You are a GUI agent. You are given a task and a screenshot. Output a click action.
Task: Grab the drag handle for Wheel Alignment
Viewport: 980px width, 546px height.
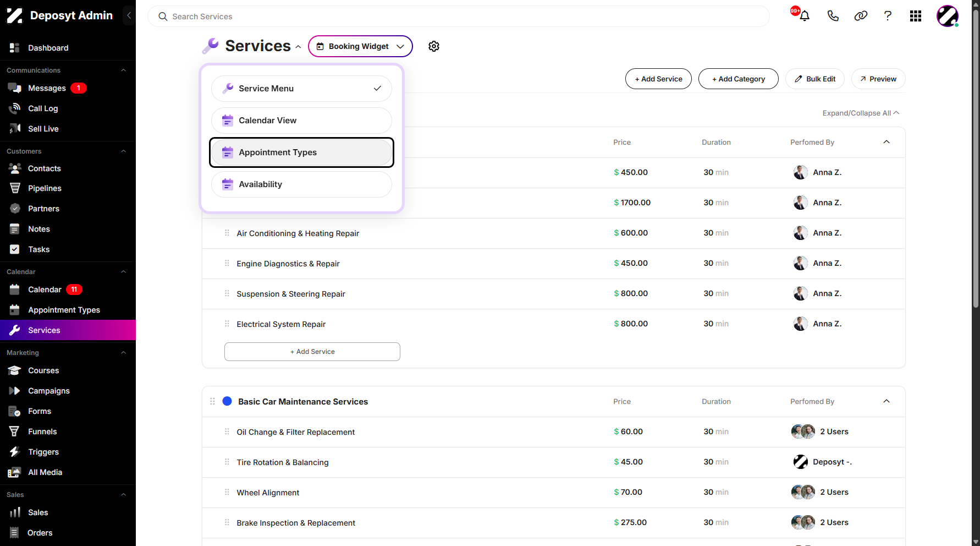click(227, 492)
